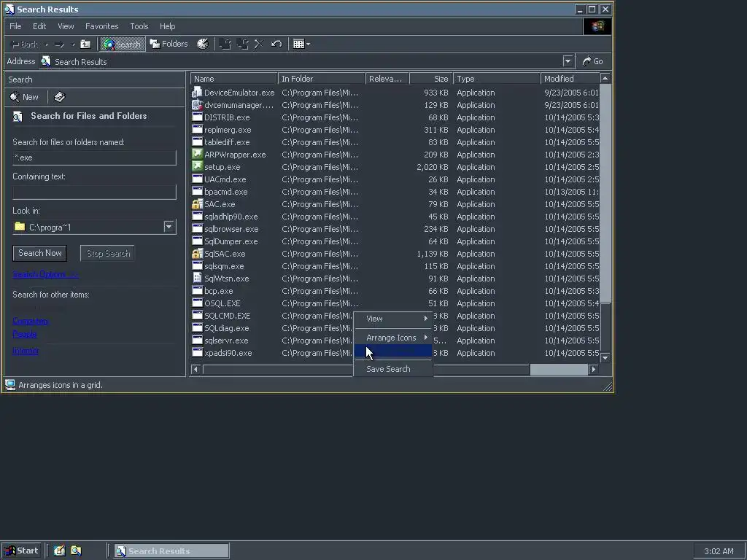Click the Computers search link
Image resolution: width=747 pixels, height=560 pixels.
click(31, 321)
